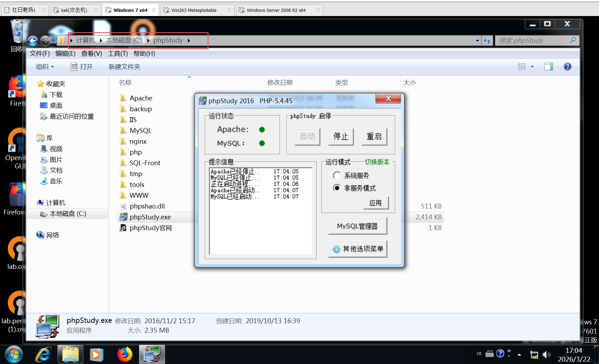599x364 pixels.
Task: Open the view options dropdown arrow
Action: pos(532,67)
